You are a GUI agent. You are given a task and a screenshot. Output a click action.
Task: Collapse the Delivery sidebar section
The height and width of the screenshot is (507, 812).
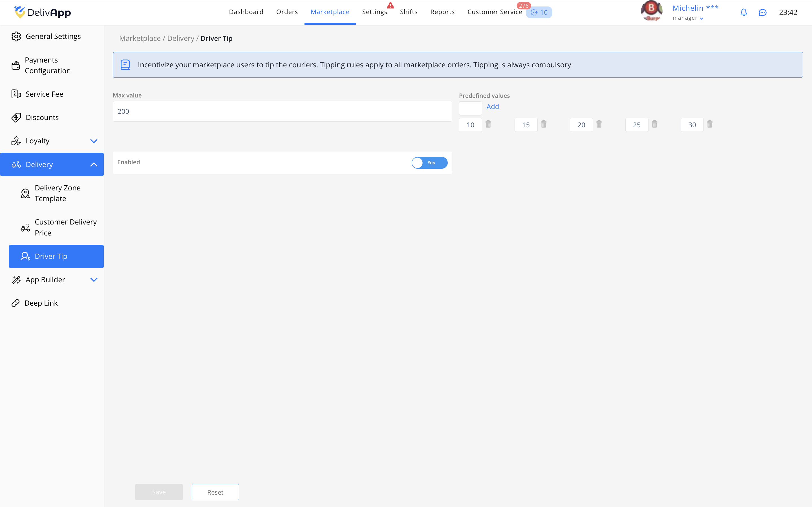click(x=94, y=164)
